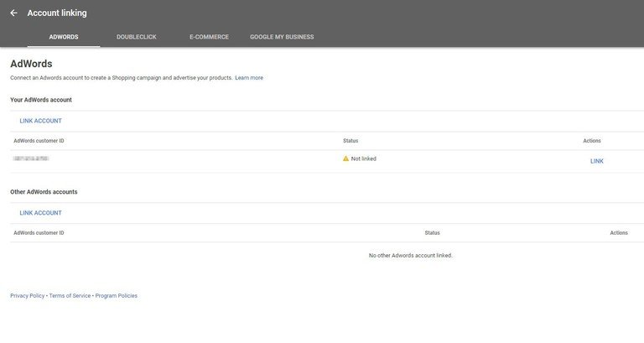Open the Google My Business tab
Viewport: 644px width, 343px height.
(282, 37)
